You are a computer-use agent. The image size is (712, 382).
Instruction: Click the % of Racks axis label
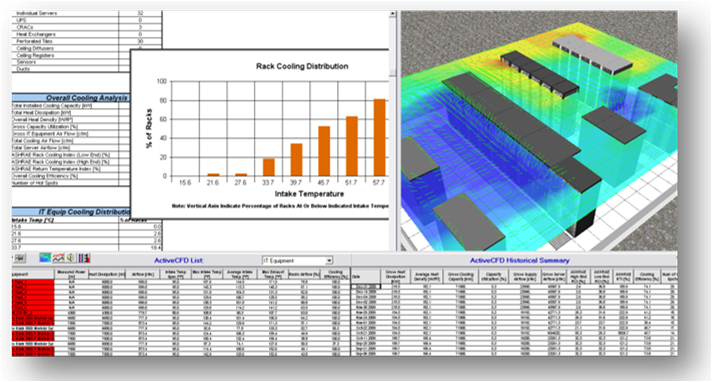click(149, 129)
